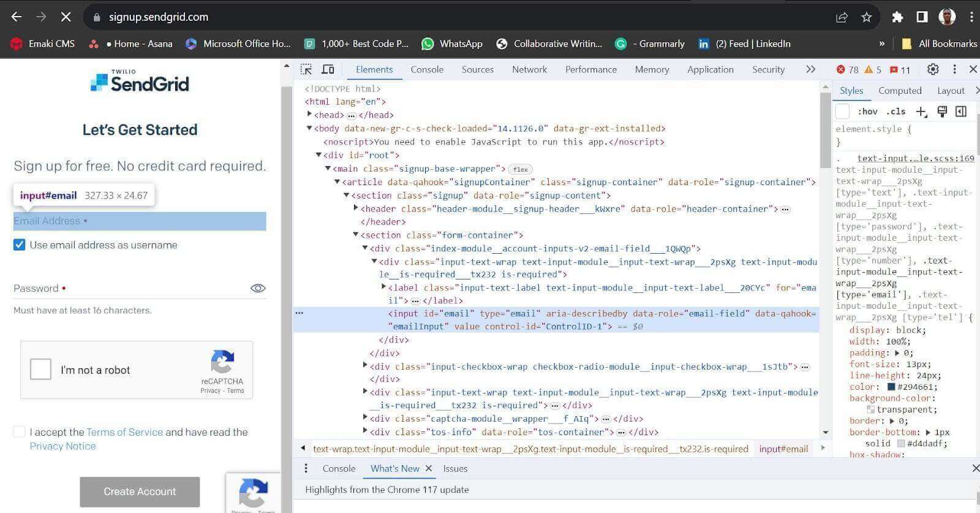Viewport: 980px width, 513px height.
Task: Check the I'm not a robot box
Action: 40,370
